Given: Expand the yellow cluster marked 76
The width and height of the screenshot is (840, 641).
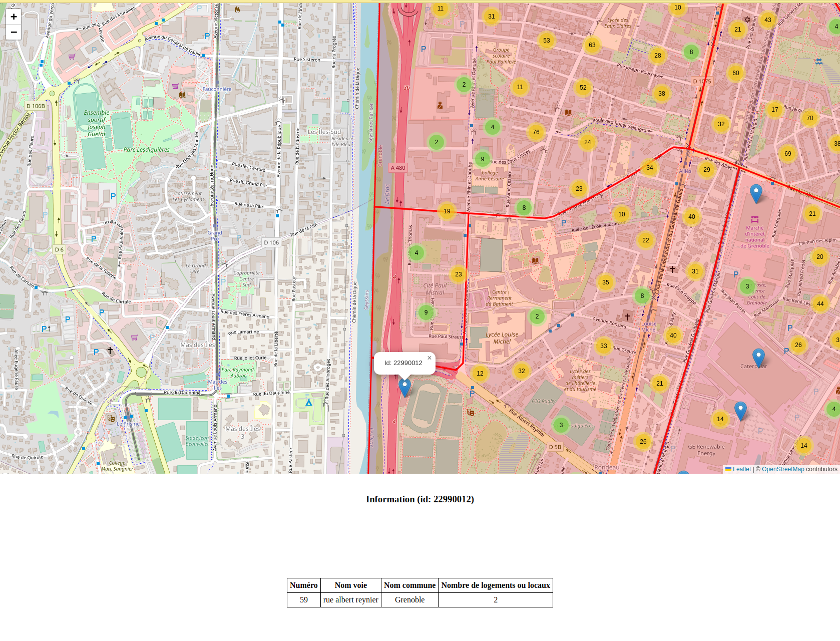Looking at the screenshot, I should [536, 132].
